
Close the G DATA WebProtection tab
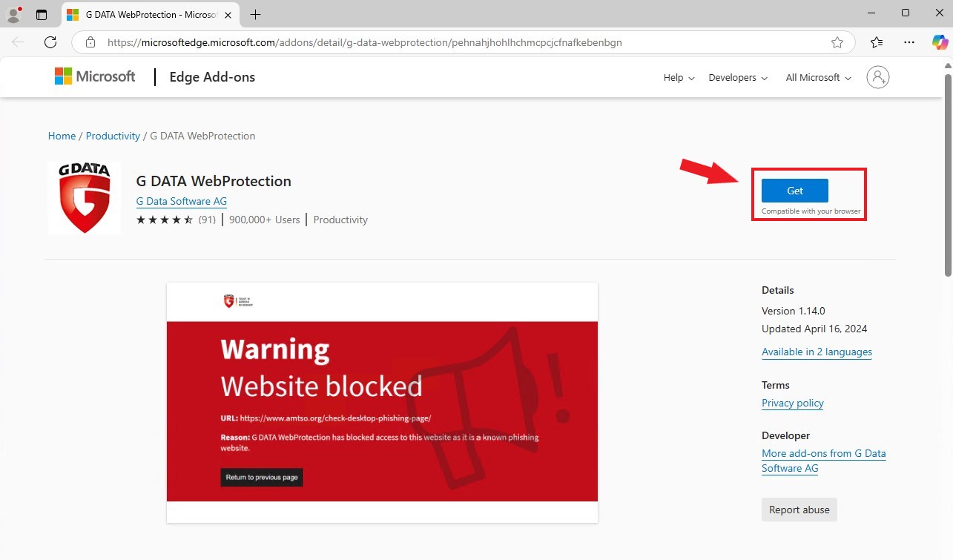(228, 15)
